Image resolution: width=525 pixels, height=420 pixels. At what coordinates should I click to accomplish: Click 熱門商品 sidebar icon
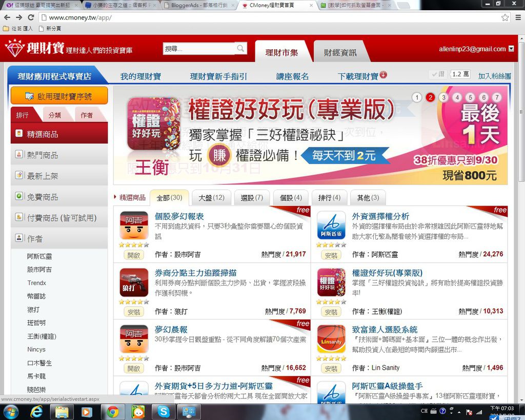pos(19,154)
